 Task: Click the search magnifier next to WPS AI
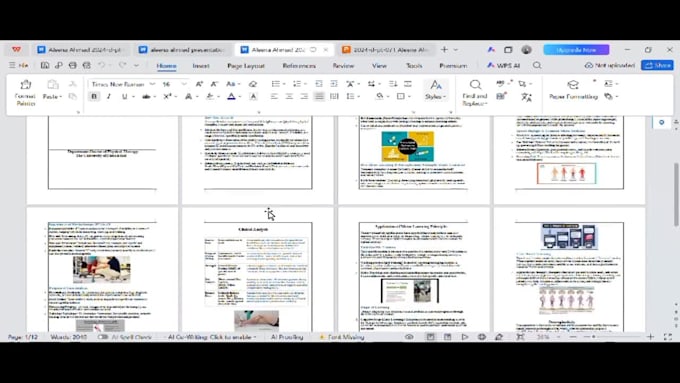click(537, 65)
